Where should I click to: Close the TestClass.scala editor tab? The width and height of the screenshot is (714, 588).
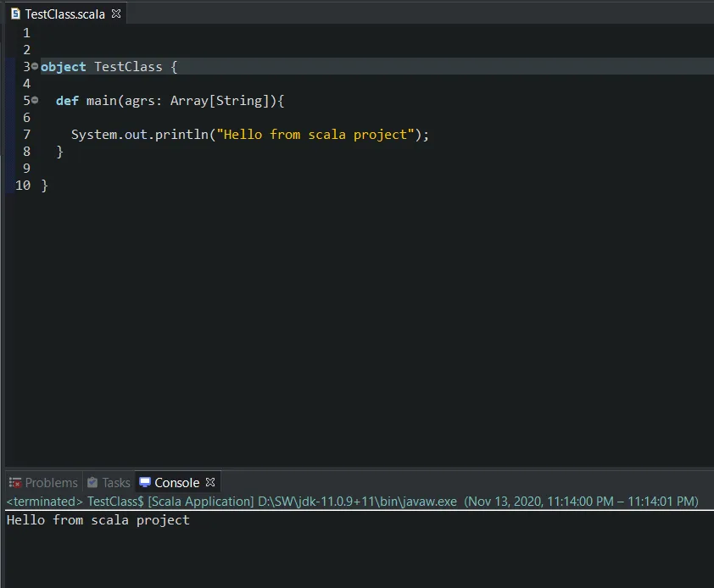(x=116, y=14)
